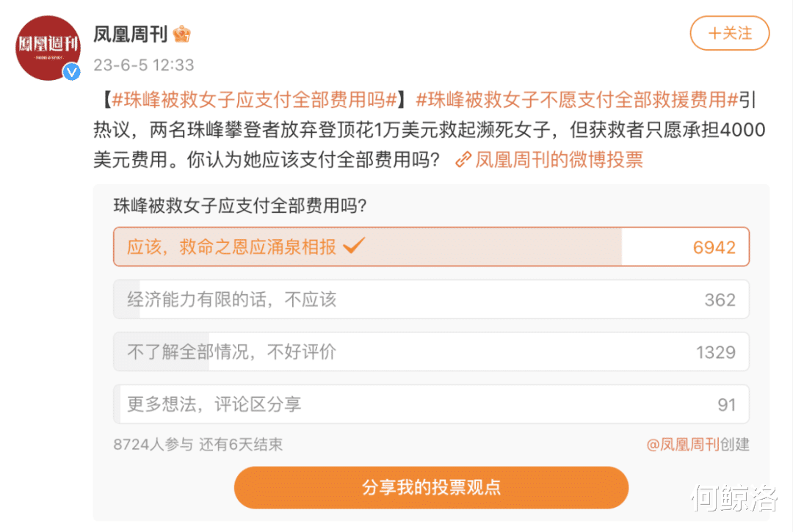The width and height of the screenshot is (793, 532).
Task: Open the 凤凰周刊的微博投票 link
Action: point(559,159)
